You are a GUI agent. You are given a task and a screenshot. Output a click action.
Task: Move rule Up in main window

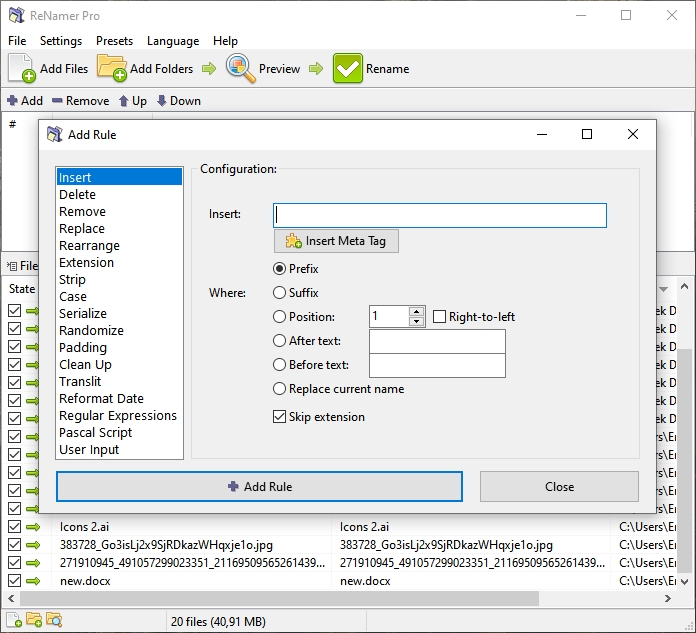[x=133, y=101]
